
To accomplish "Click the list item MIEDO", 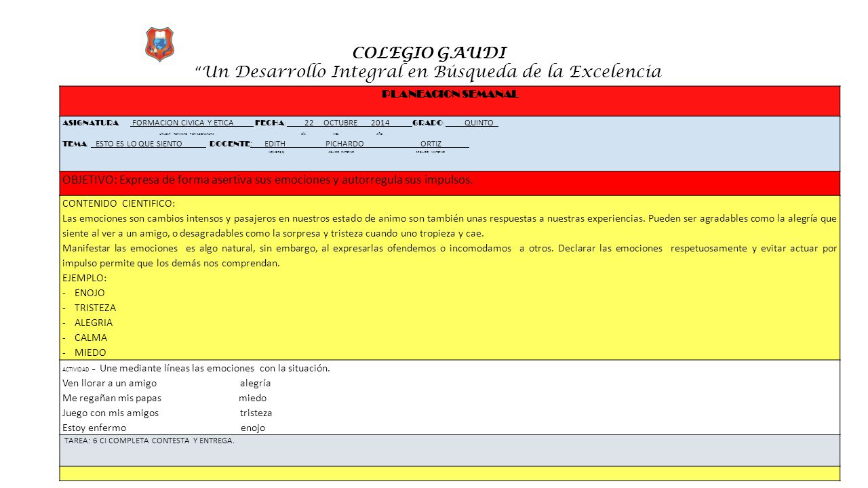I will point(90,352).
